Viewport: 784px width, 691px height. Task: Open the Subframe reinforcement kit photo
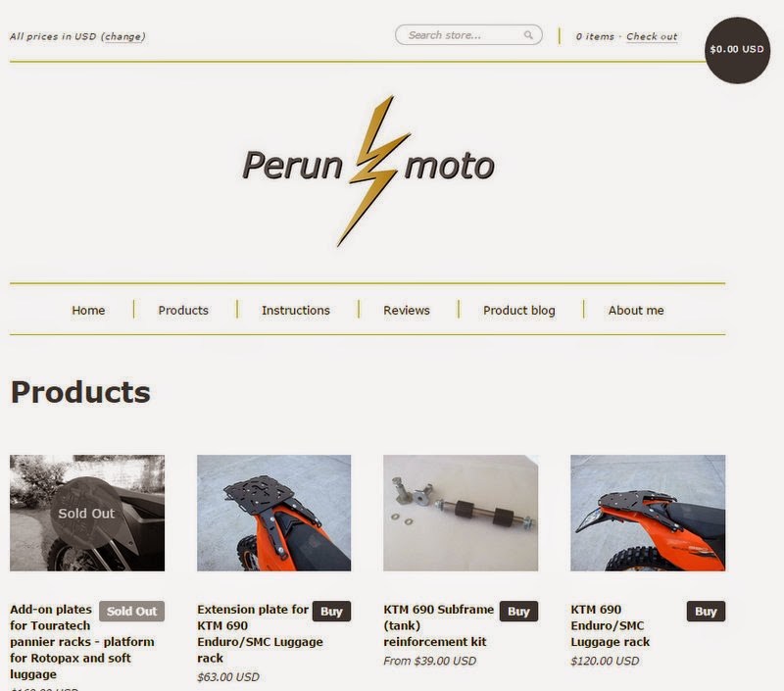(461, 513)
